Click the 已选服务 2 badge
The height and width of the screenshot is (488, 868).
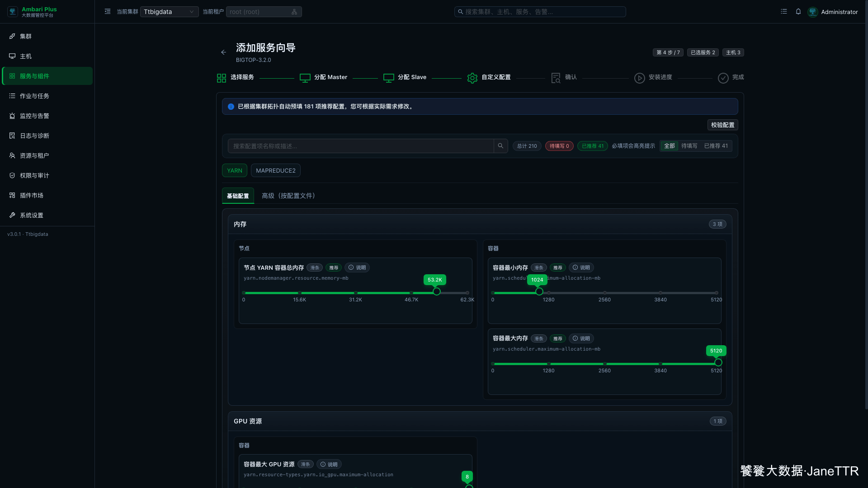703,52
